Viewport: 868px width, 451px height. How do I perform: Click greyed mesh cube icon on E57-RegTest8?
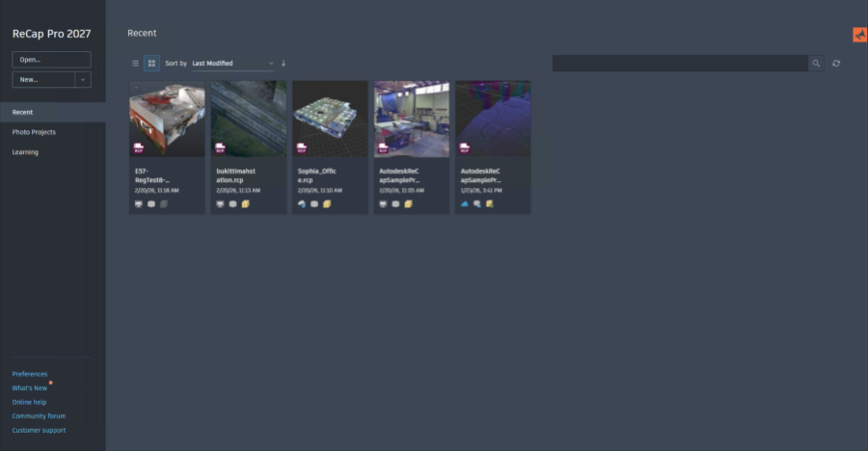click(164, 204)
